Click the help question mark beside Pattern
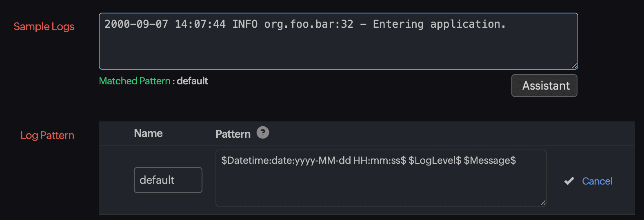Screen dimensions: 644x220 263,133
